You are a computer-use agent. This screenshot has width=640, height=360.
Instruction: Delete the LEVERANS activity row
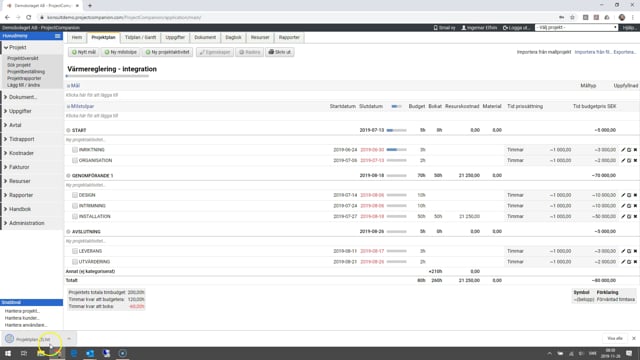click(635, 251)
